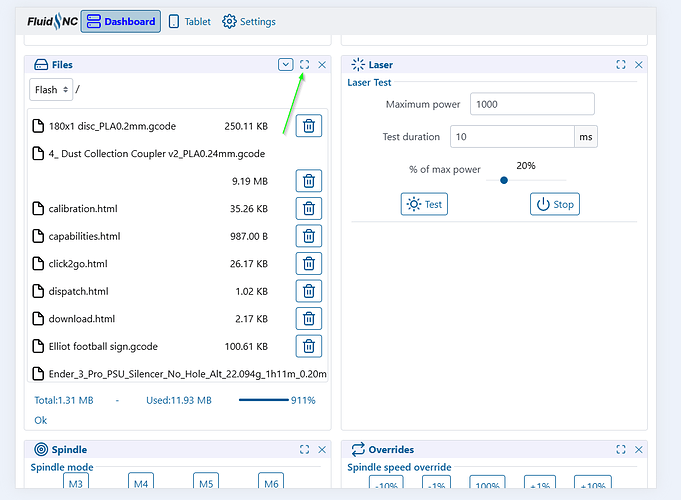Open the Flash filesystem selector

(51, 89)
